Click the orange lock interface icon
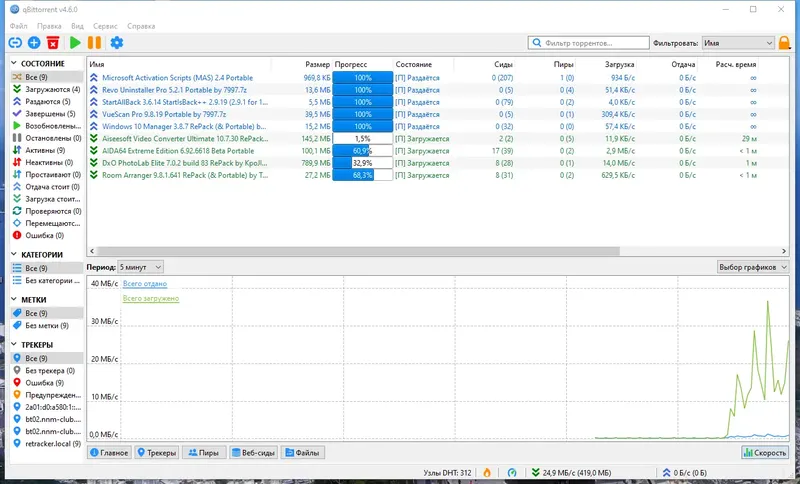Screen dimensions: 800x484 (785, 43)
